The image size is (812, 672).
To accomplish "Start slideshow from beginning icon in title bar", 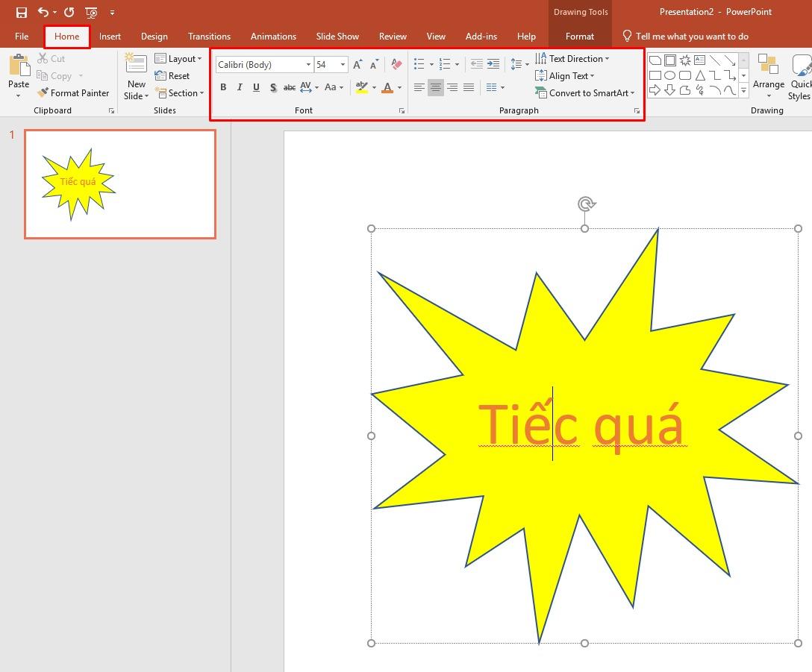I will [x=91, y=12].
